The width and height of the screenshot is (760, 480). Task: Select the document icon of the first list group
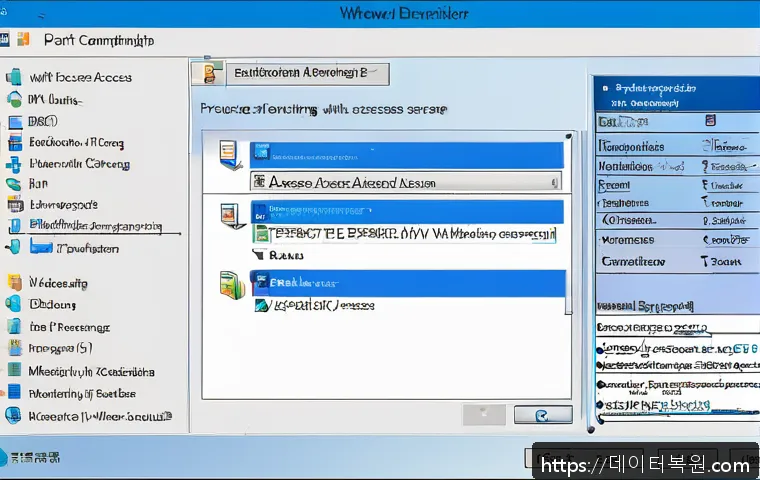click(229, 155)
